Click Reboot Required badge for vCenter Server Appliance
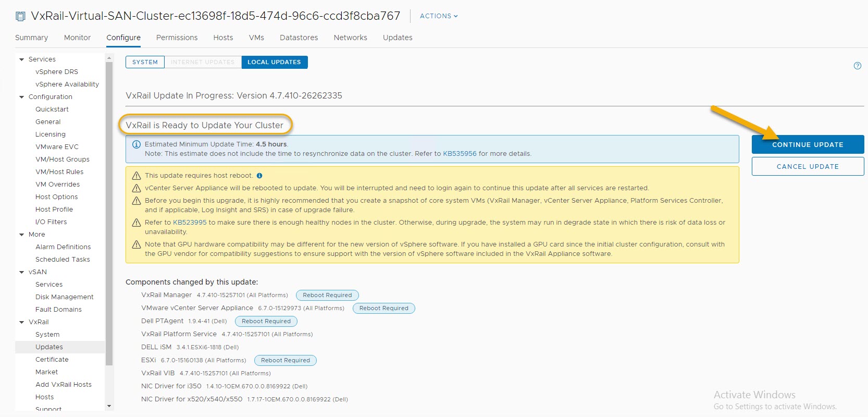Screen dimensions: 868x417 point(384,308)
